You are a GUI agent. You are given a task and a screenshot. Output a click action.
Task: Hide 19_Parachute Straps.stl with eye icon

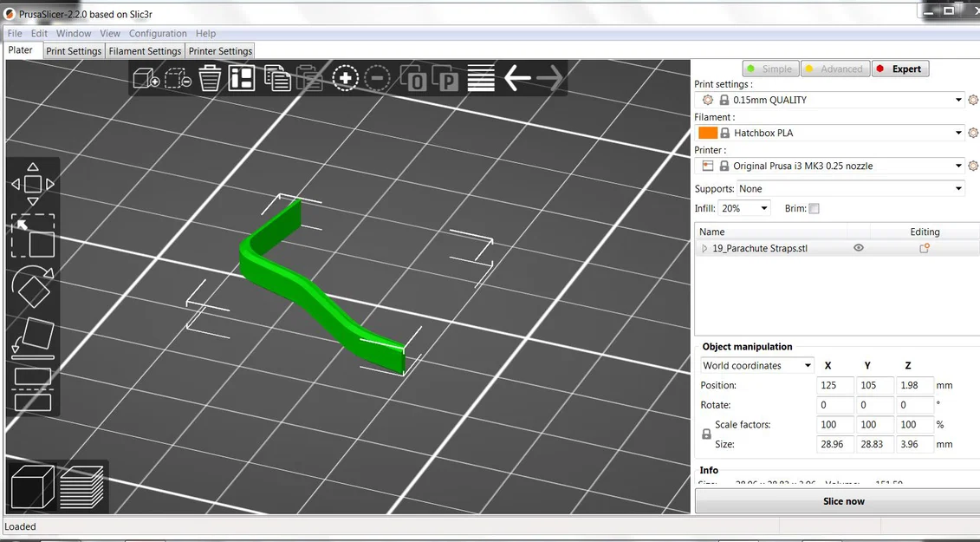859,248
